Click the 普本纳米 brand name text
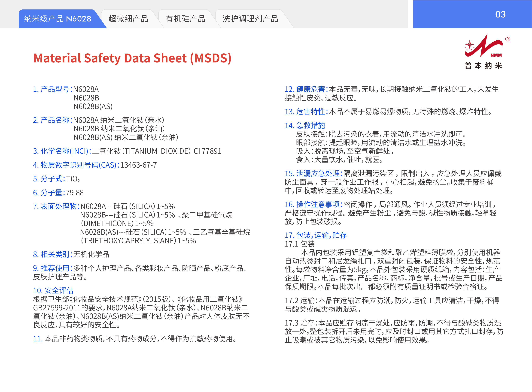This screenshot has height=392, width=532. pos(483,66)
